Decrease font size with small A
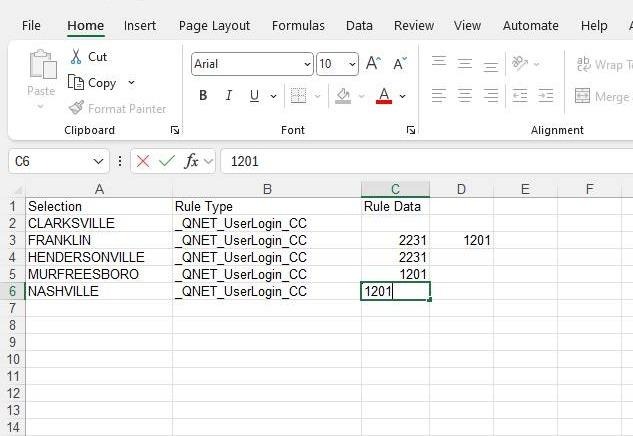Viewport: 633px width, 436px height. [x=400, y=63]
